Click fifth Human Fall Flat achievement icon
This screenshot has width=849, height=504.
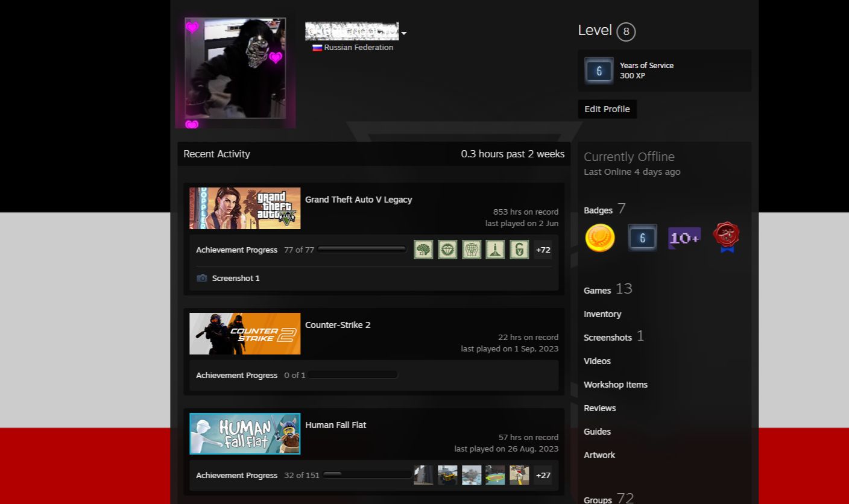[519, 475]
